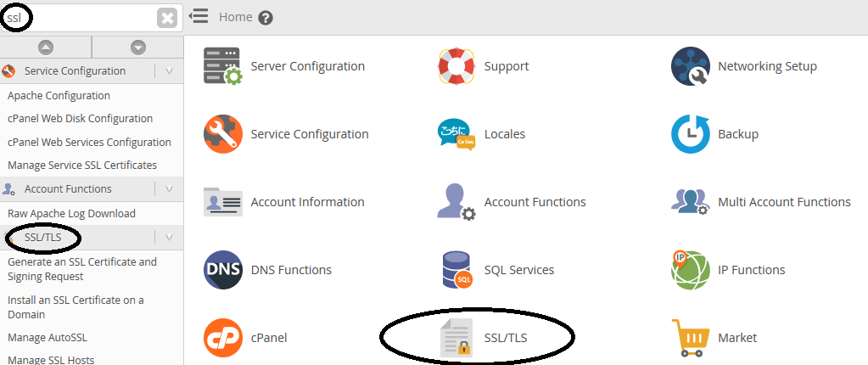Open the Networking Setup icon
The image size is (868, 365).
pyautogui.click(x=691, y=66)
